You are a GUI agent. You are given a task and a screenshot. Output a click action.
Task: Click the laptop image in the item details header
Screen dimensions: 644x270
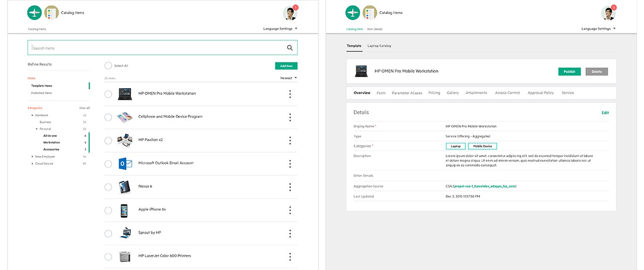(x=361, y=71)
